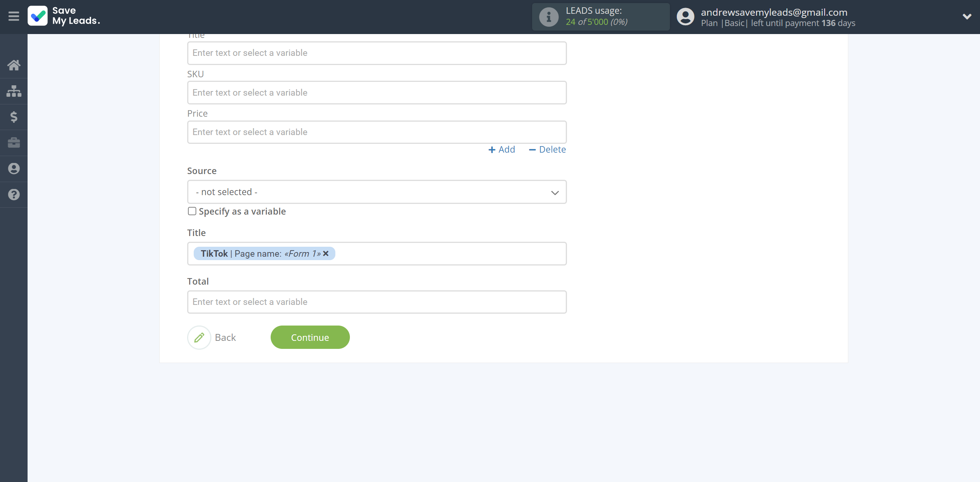Screen dimensions: 980x482
Task: Open help question mark icon
Action: point(14,194)
